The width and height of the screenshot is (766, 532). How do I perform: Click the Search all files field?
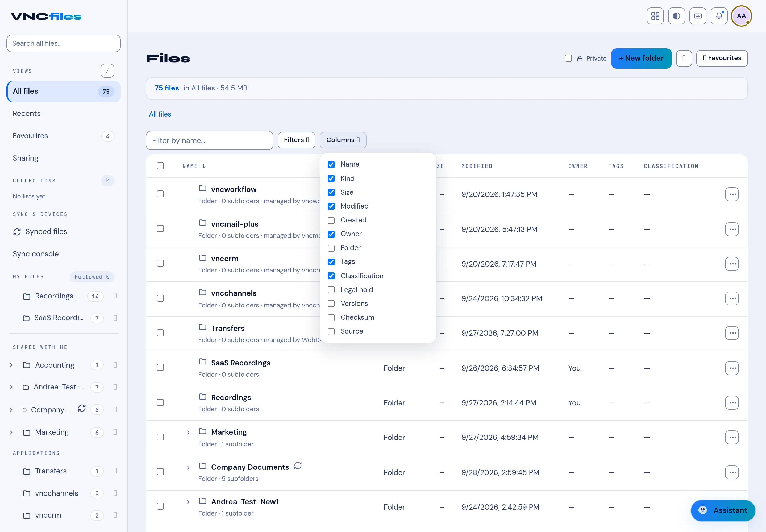pyautogui.click(x=63, y=43)
